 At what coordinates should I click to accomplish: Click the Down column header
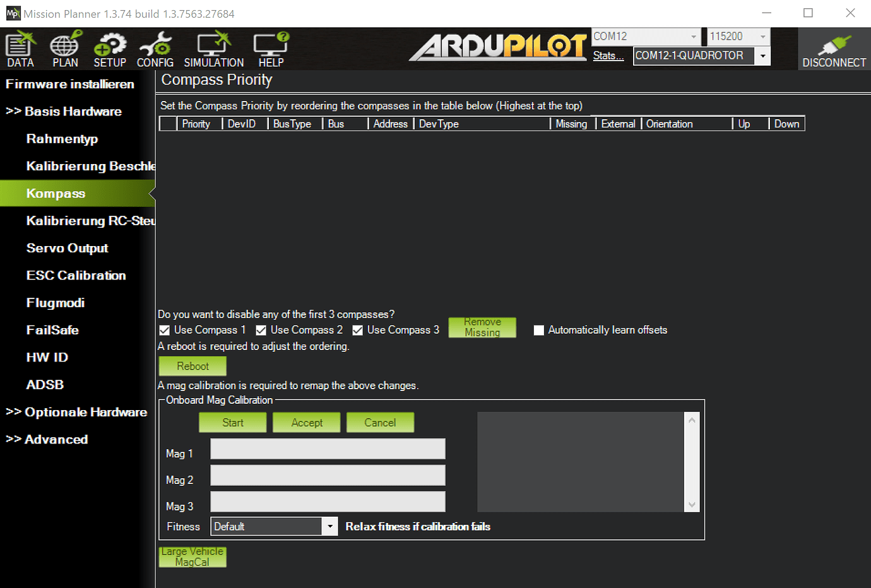tap(786, 124)
